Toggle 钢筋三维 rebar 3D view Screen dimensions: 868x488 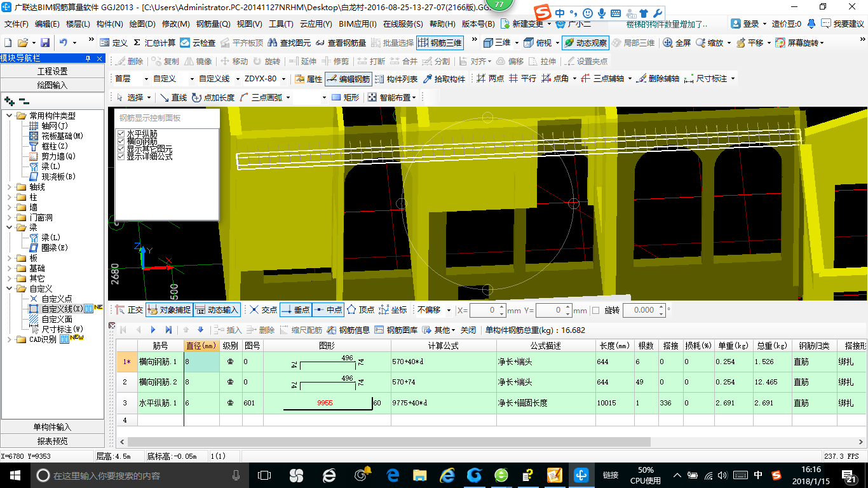point(440,43)
